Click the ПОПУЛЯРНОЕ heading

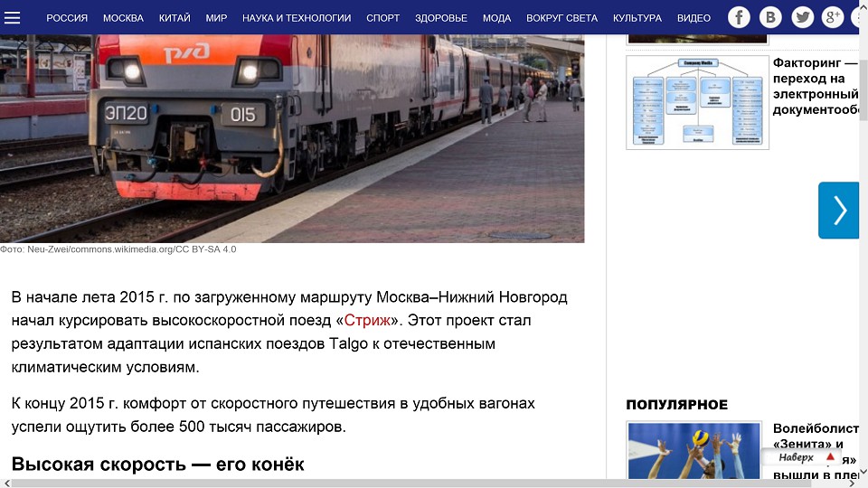click(x=676, y=405)
